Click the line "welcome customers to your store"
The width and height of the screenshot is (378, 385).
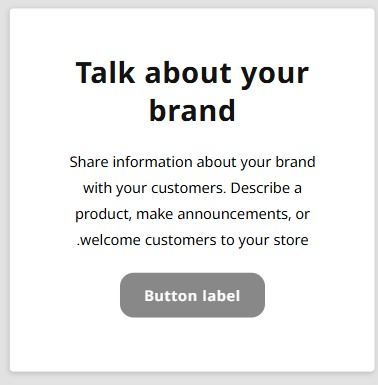(192, 240)
